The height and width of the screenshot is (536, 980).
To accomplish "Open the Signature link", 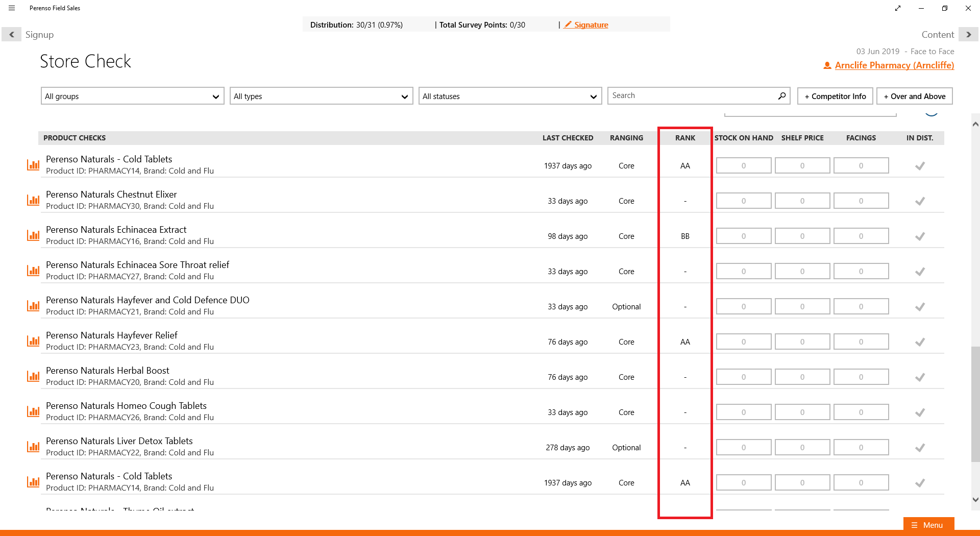I will [591, 25].
